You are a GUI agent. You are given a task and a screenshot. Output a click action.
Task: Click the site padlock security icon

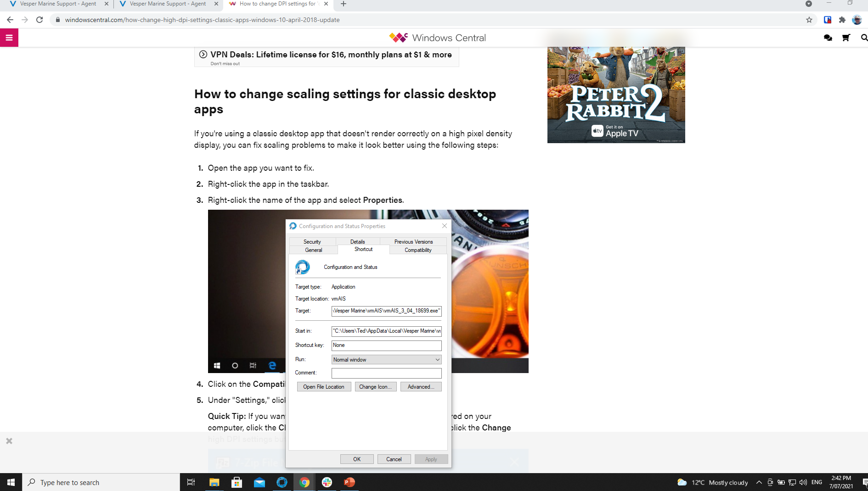[x=57, y=20]
